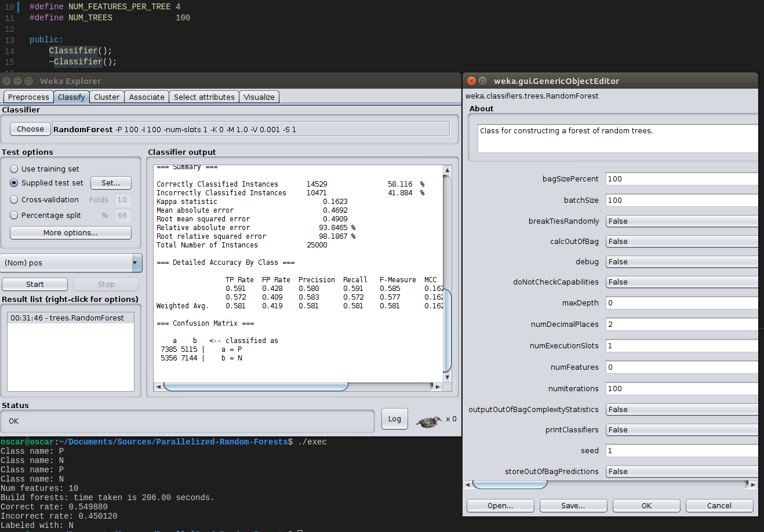Image resolution: width=764 pixels, height=532 pixels.
Task: Click scroll-right arrow of classifier output
Action: [438, 387]
